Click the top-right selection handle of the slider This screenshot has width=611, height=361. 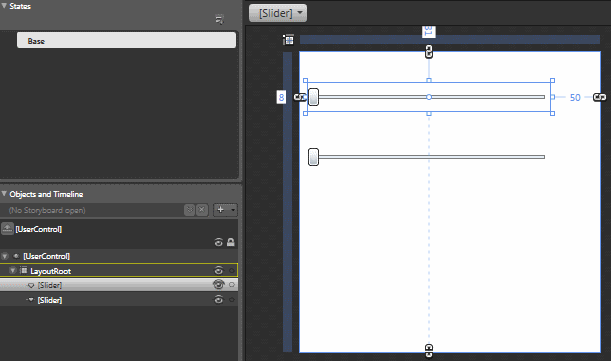coord(552,81)
